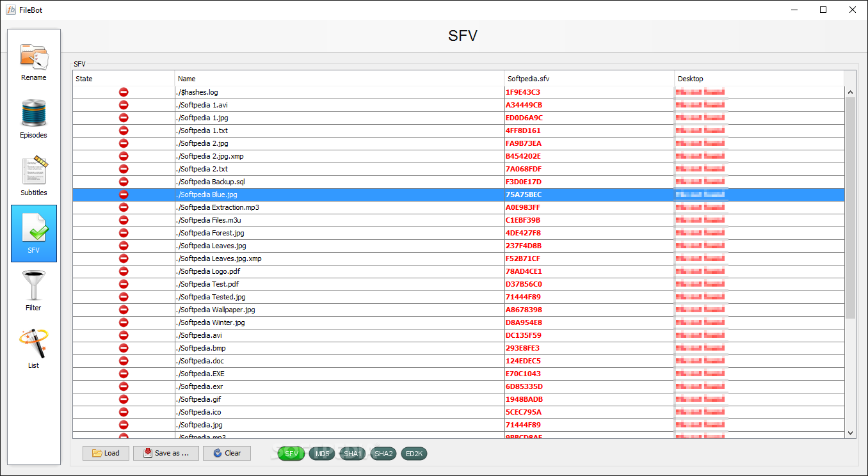Select the ./Softpedia.jpg row name
The width and height of the screenshot is (868, 476).
(199, 425)
